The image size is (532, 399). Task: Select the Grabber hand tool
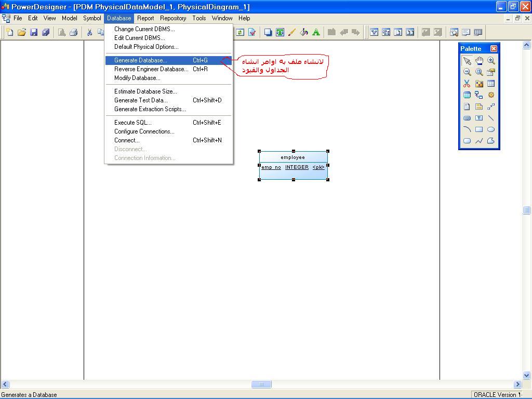479,61
